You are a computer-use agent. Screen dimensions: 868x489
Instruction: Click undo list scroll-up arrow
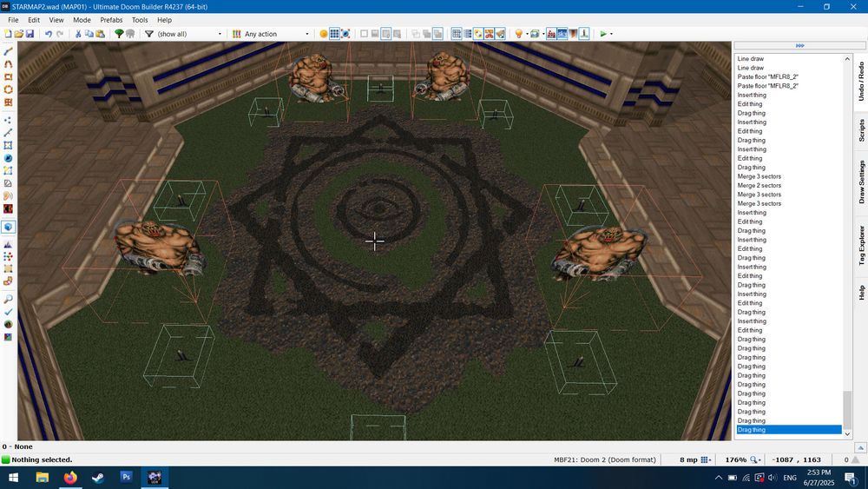847,59
